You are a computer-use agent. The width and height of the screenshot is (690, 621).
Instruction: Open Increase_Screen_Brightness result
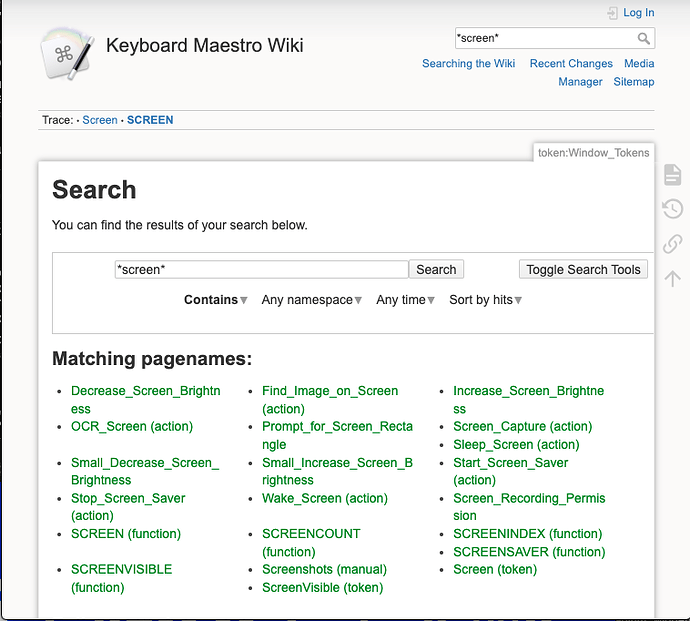click(x=529, y=400)
